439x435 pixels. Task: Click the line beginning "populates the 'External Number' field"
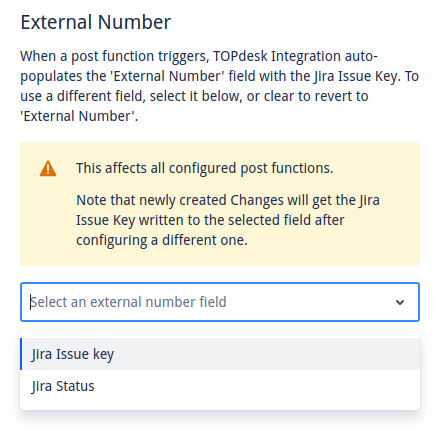point(220,76)
